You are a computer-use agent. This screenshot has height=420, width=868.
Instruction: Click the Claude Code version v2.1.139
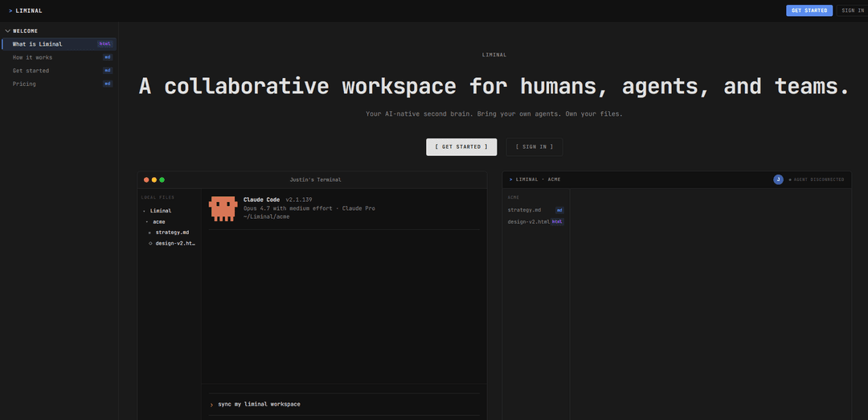[x=299, y=200]
